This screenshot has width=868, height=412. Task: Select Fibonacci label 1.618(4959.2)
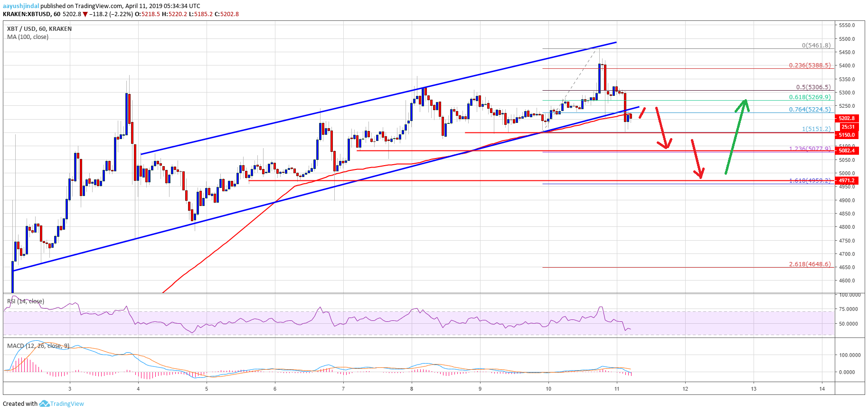coord(810,181)
